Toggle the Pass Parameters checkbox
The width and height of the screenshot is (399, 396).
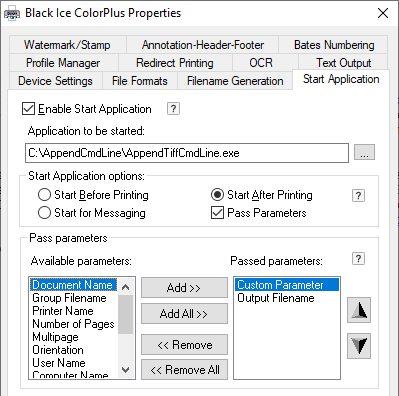point(217,213)
